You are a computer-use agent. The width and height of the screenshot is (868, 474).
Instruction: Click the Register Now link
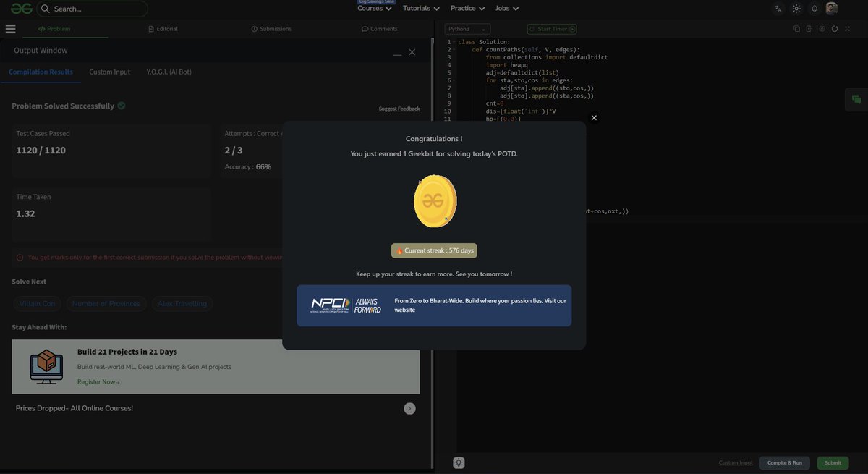tap(98, 382)
